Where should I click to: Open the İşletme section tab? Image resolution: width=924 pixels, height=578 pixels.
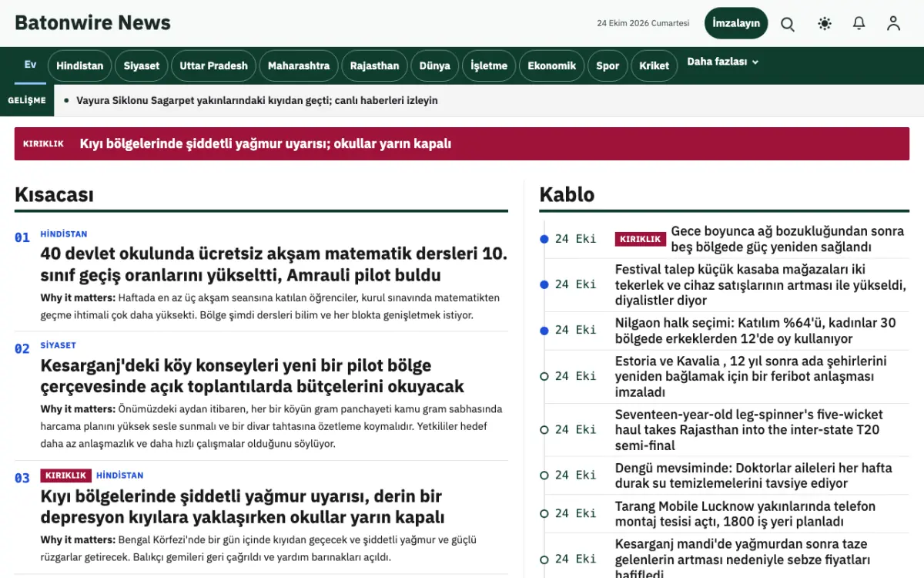[489, 66]
